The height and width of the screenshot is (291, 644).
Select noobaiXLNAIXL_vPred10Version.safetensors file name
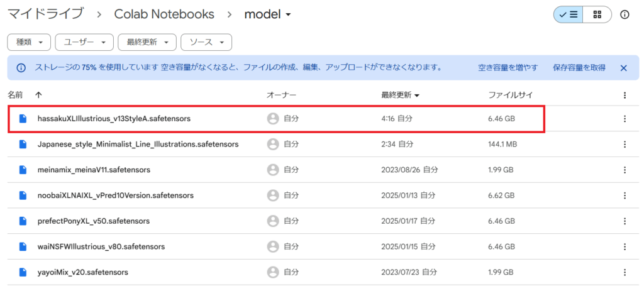click(x=116, y=195)
